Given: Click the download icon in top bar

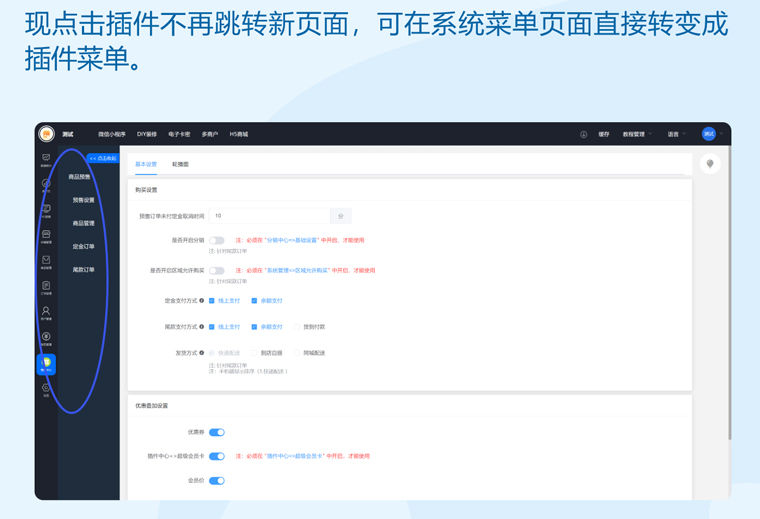Looking at the screenshot, I should click(583, 134).
